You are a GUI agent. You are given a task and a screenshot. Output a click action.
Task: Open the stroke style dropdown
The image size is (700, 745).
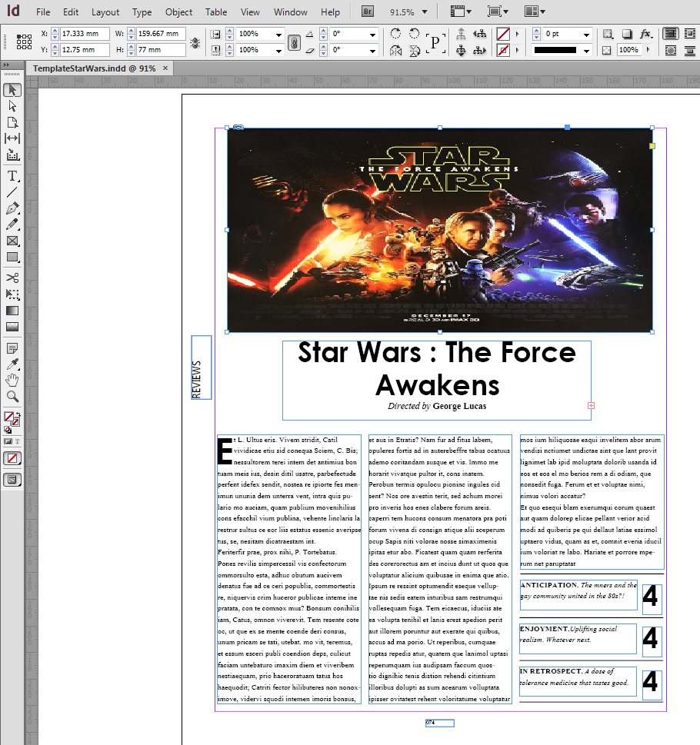tap(586, 51)
